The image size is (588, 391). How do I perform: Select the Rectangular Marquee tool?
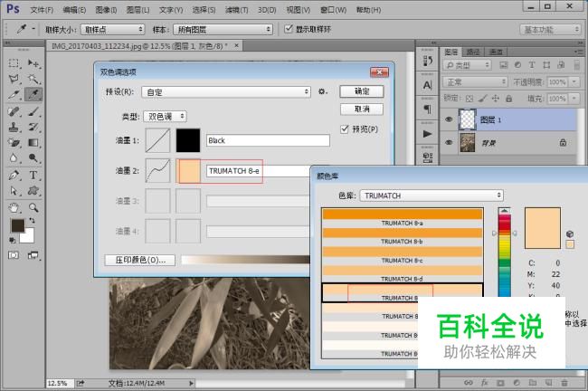click(14, 63)
